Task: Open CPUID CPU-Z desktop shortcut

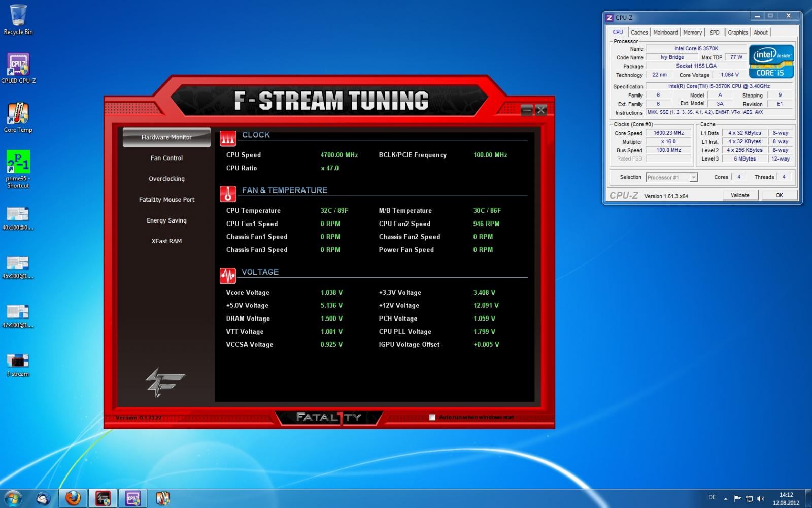Action: pyautogui.click(x=18, y=68)
